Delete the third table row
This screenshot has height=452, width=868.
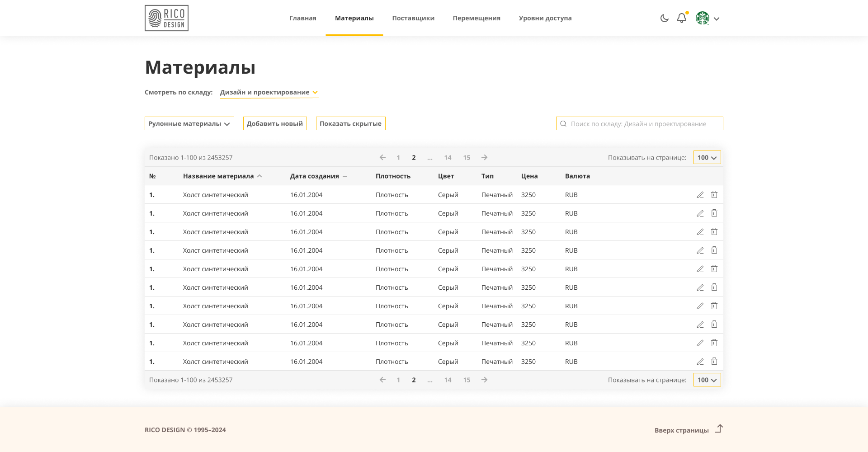click(714, 231)
